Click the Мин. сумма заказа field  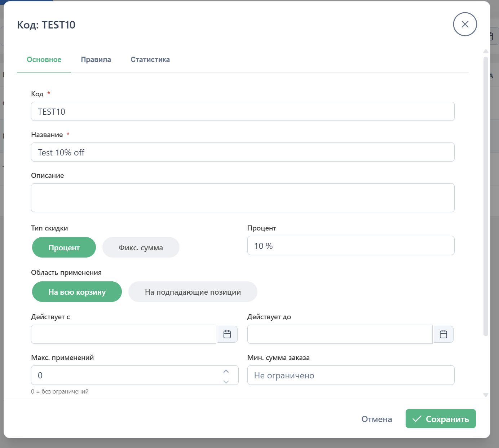tap(350, 375)
